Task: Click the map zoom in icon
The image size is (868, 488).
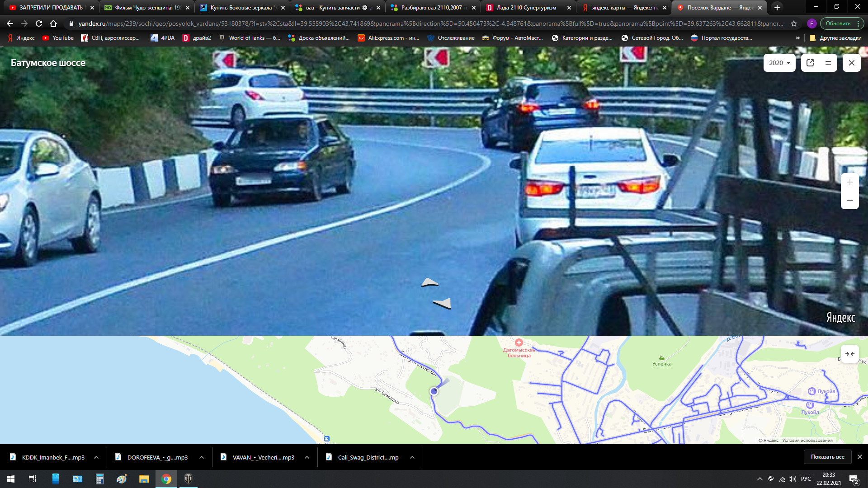Action: pyautogui.click(x=849, y=183)
